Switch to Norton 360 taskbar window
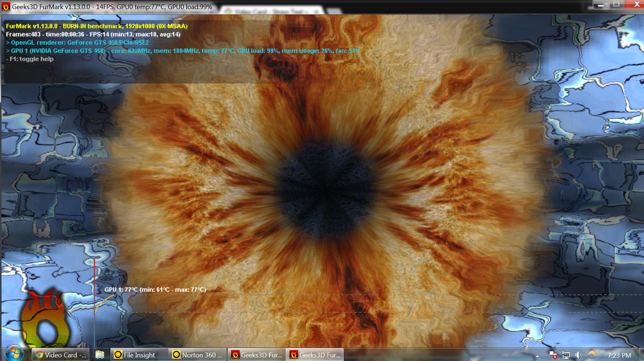Viewport: 644px width, 361px height. coord(198,355)
